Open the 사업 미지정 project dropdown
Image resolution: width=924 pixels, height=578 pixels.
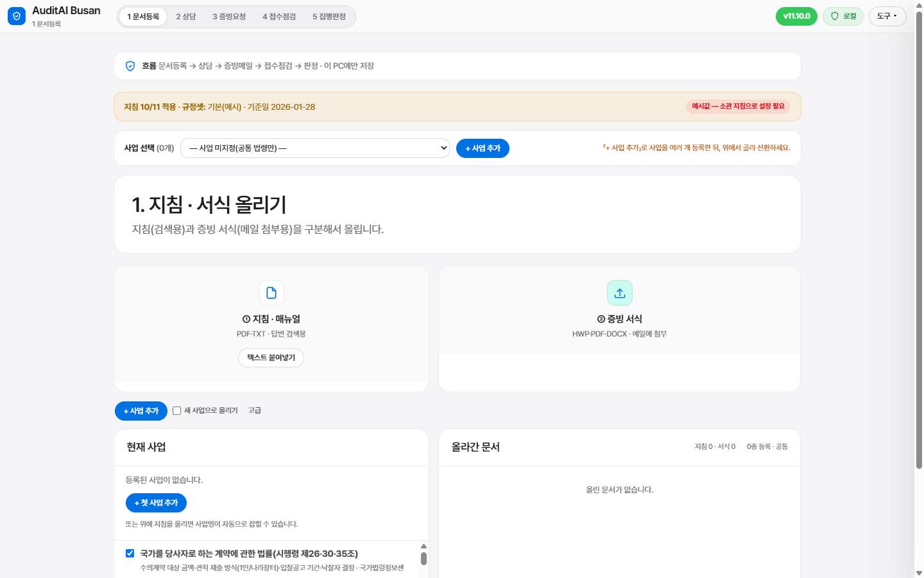(315, 148)
